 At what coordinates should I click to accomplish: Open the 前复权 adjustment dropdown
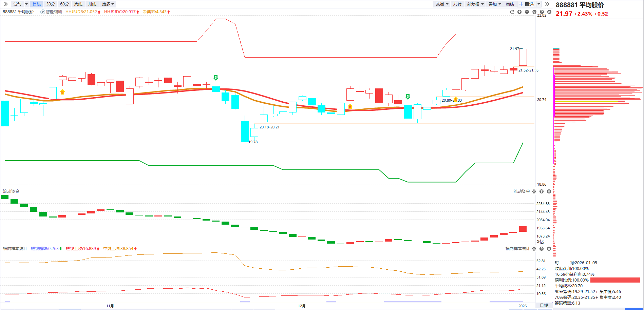[475, 4]
